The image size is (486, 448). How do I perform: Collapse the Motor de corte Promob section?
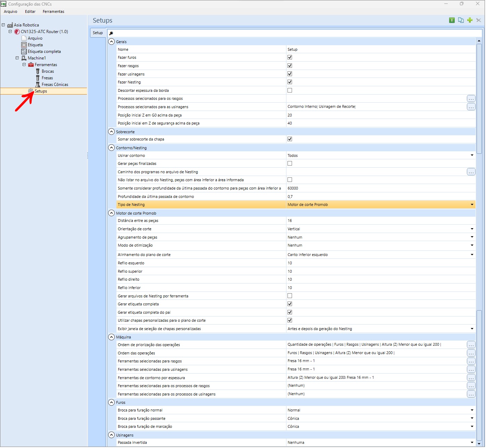tap(112, 213)
